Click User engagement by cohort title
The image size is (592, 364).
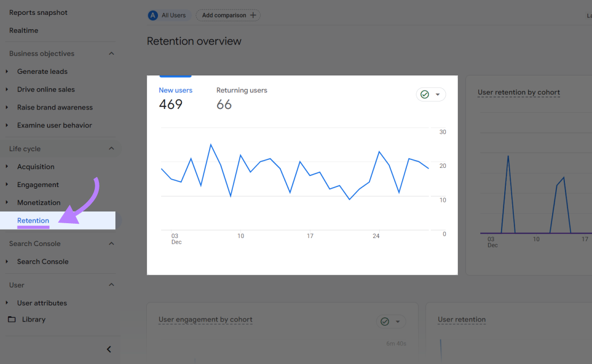[205, 319]
